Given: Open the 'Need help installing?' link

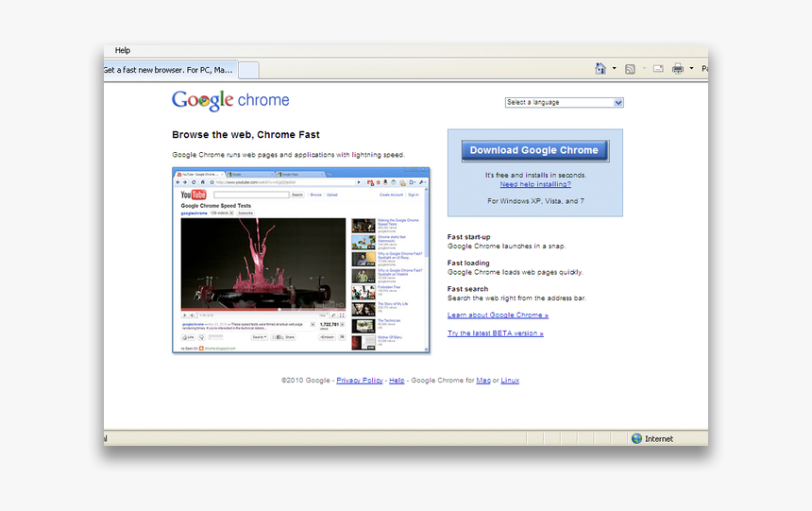Looking at the screenshot, I should click(535, 184).
